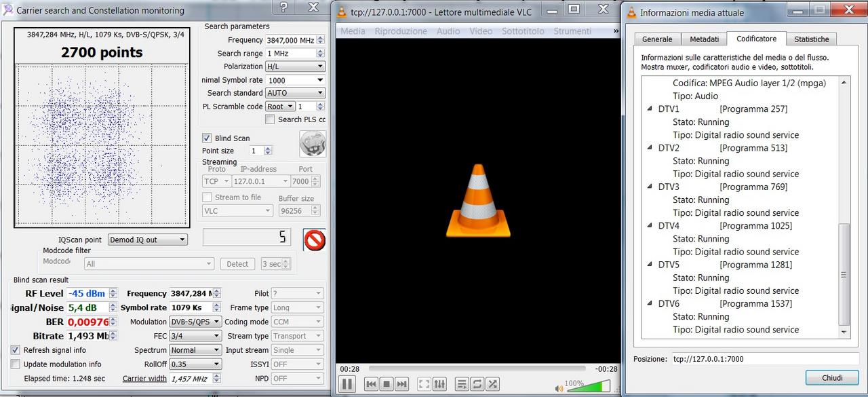Open Spectrum Normal dropdown
This screenshot has width=868, height=397.
pyautogui.click(x=195, y=350)
